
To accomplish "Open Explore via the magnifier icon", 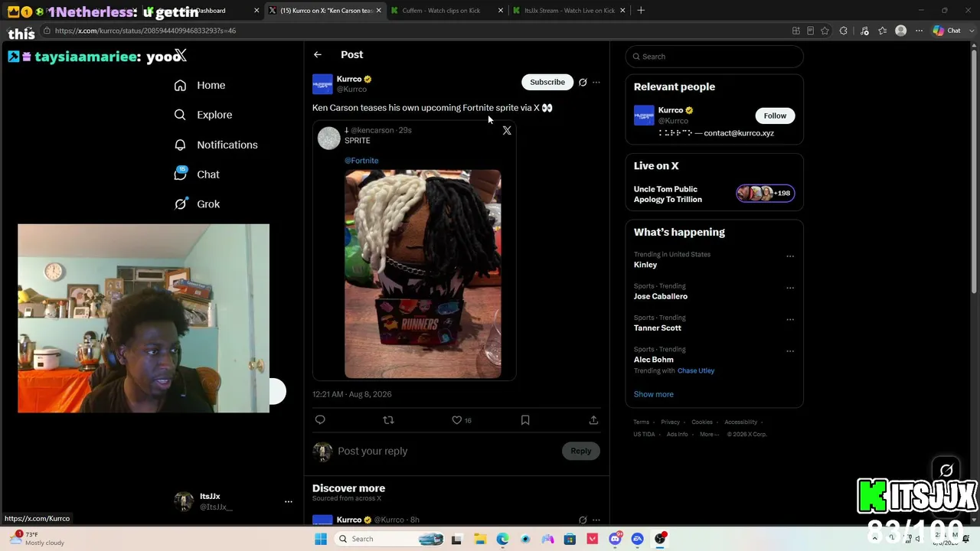I will coord(180,115).
